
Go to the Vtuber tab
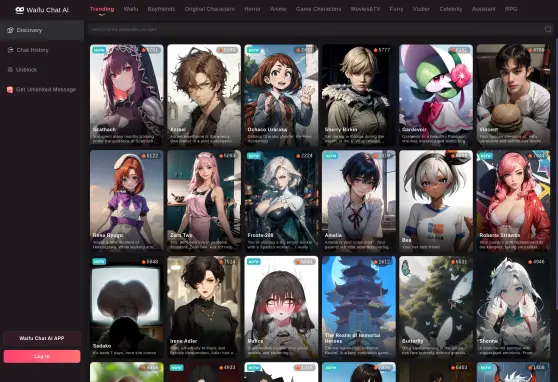[421, 9]
